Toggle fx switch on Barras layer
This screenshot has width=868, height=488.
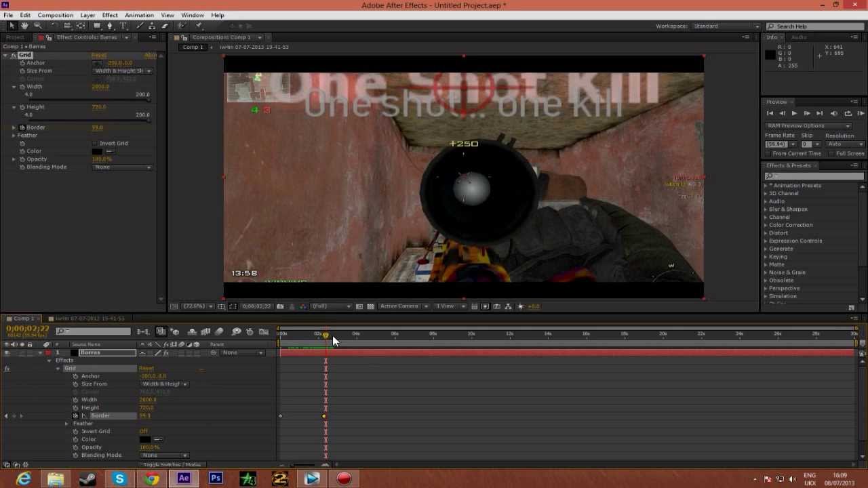point(166,353)
